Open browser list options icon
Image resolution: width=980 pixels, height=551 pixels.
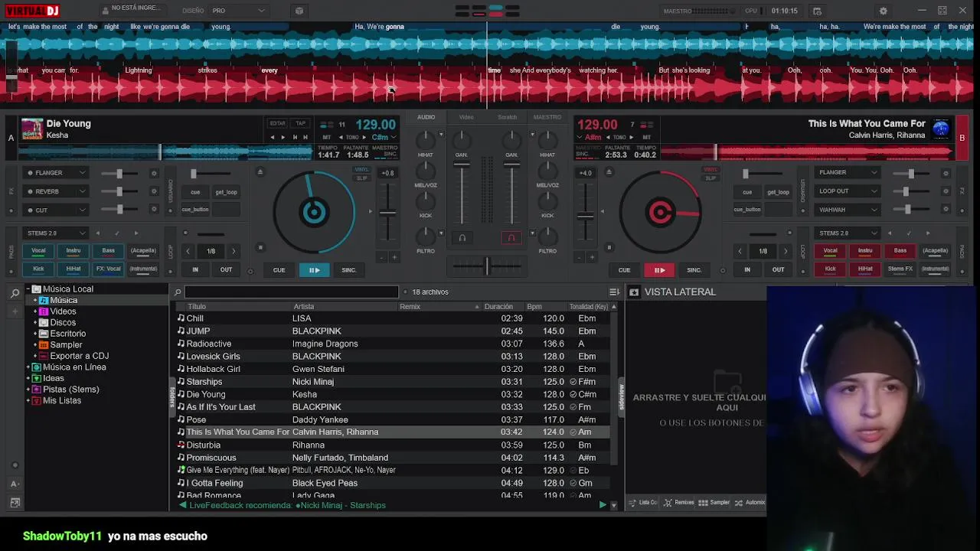(x=614, y=292)
